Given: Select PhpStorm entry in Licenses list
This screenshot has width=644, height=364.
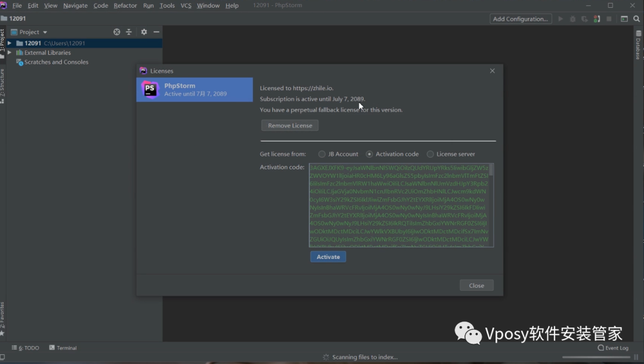Looking at the screenshot, I should click(194, 90).
